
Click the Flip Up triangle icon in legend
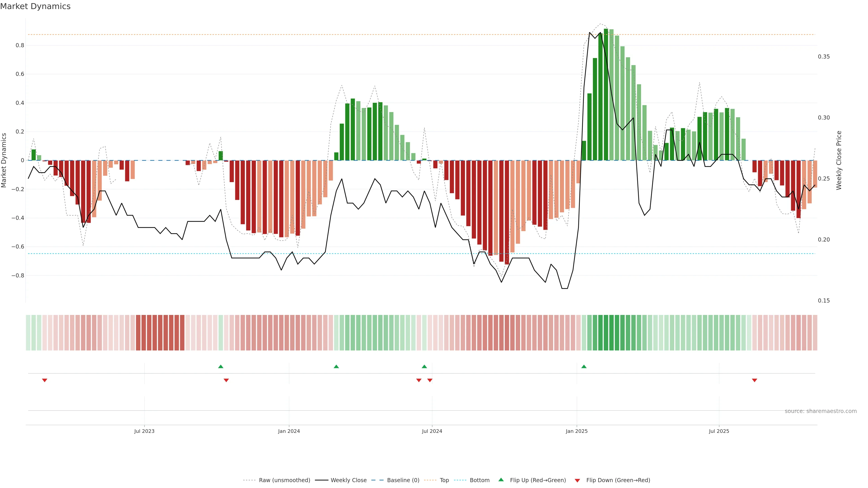click(x=501, y=480)
